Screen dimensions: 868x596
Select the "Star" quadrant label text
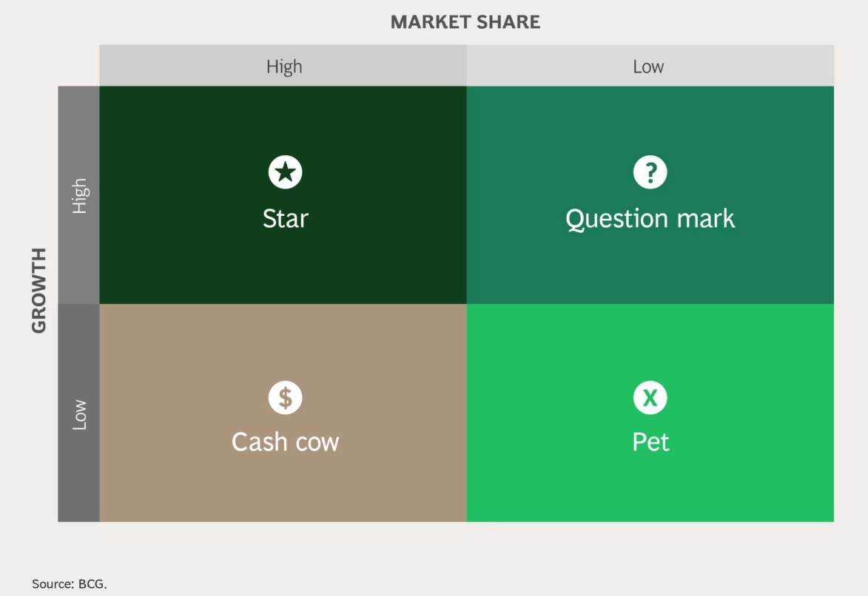(x=285, y=219)
